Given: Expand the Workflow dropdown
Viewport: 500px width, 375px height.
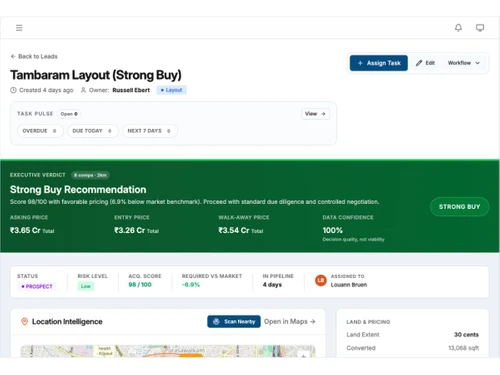Looking at the screenshot, I should point(464,63).
